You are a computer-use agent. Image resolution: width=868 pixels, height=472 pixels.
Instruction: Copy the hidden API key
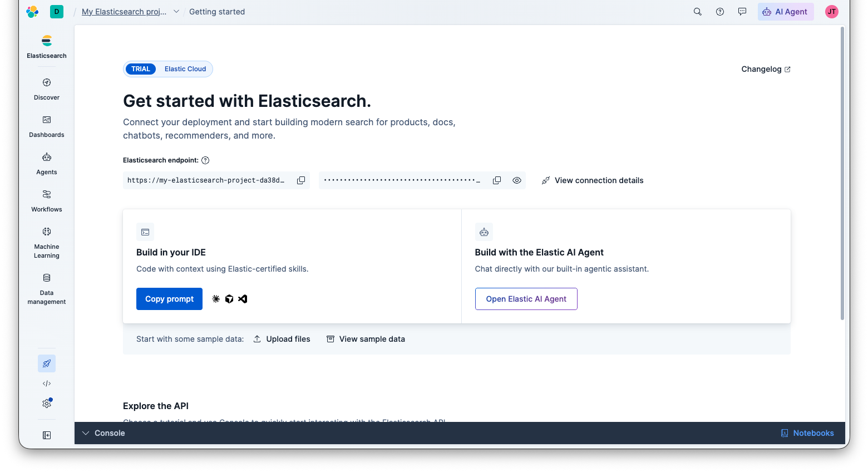[497, 180]
